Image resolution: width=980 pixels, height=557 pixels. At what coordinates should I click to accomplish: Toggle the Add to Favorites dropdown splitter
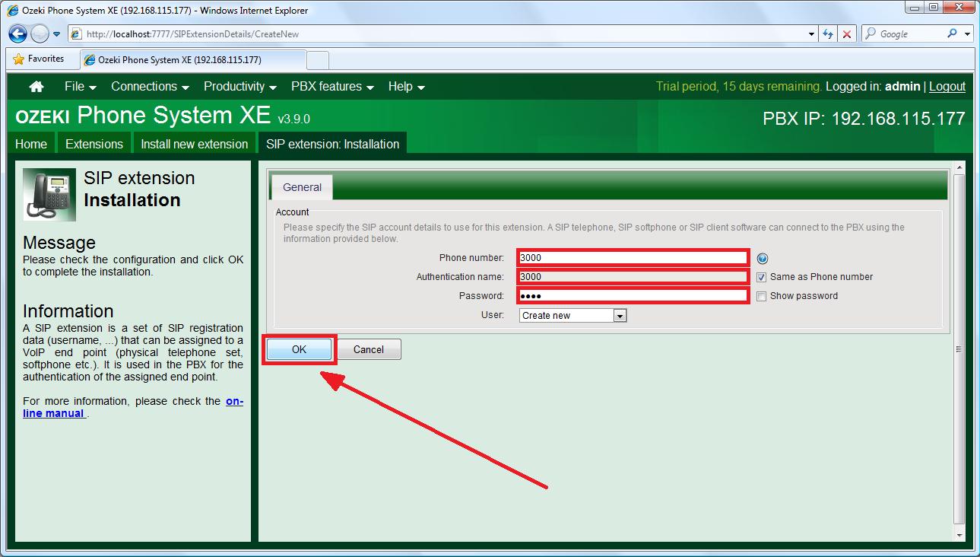click(56, 33)
